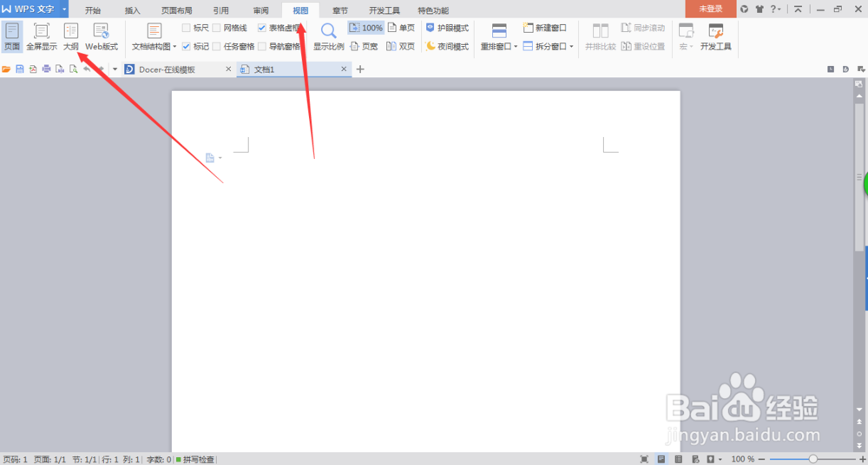Screen dimensions: 868x465
Task: Expand the quick access toolbar dropdown arrow
Action: 115,69
